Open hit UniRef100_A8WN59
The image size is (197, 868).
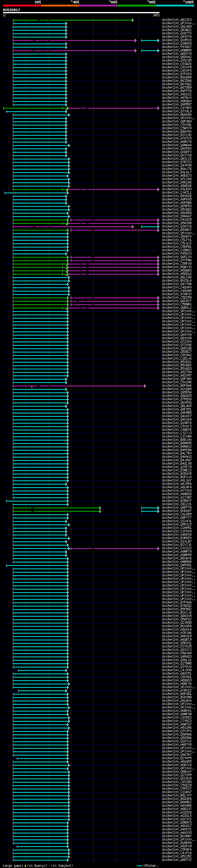(x=177, y=50)
